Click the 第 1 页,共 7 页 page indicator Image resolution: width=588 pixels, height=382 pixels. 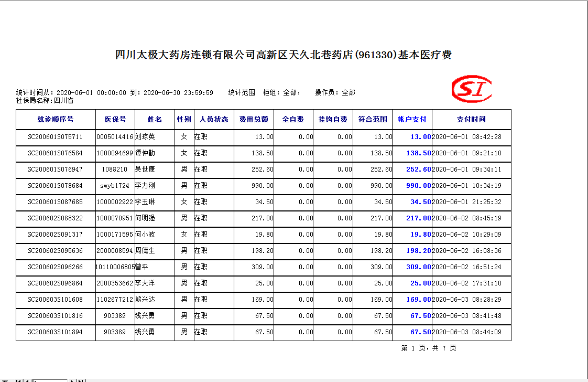[x=429, y=348]
